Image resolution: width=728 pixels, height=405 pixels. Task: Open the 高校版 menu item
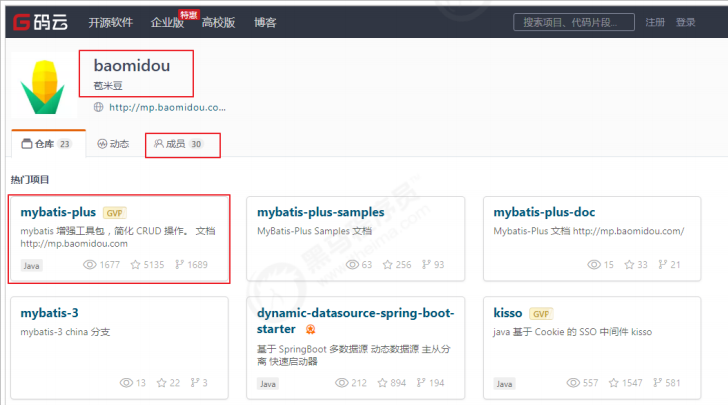pos(218,22)
